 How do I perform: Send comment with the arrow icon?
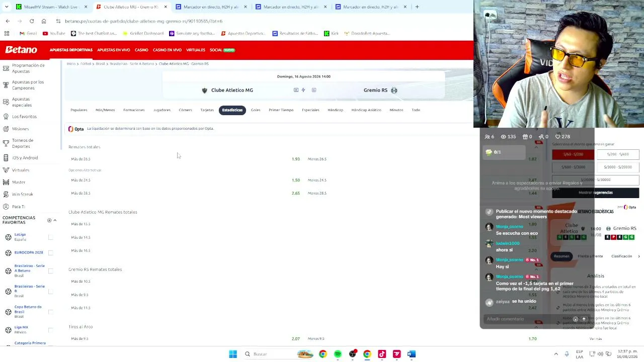[584, 319]
